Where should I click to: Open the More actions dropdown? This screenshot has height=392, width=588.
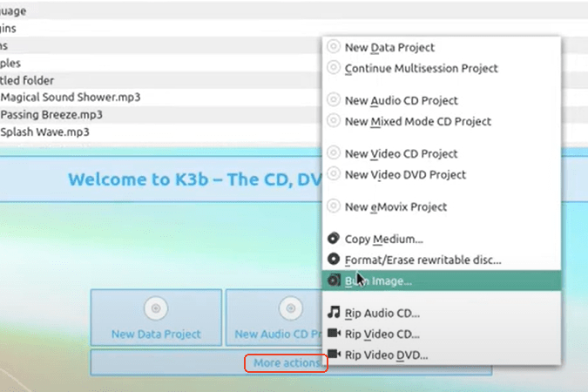click(287, 362)
